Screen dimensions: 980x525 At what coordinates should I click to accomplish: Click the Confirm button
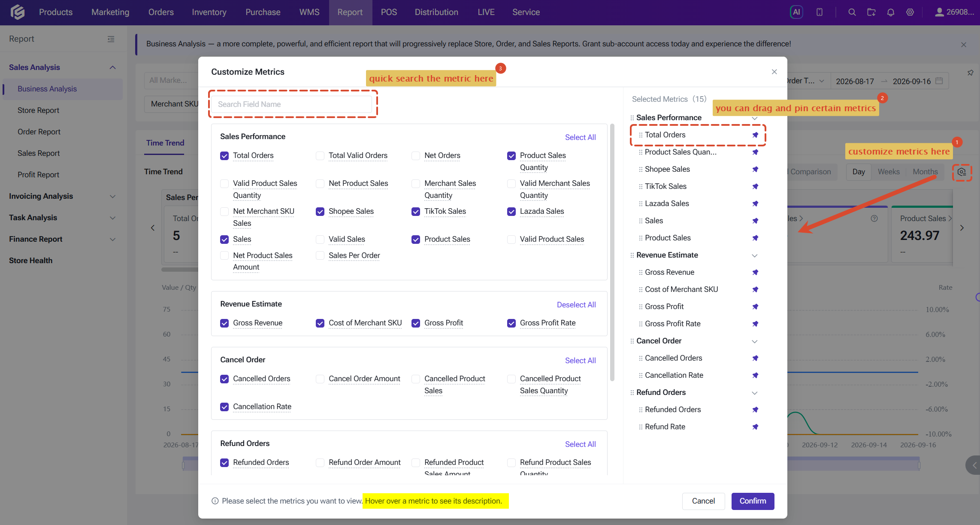click(x=753, y=501)
